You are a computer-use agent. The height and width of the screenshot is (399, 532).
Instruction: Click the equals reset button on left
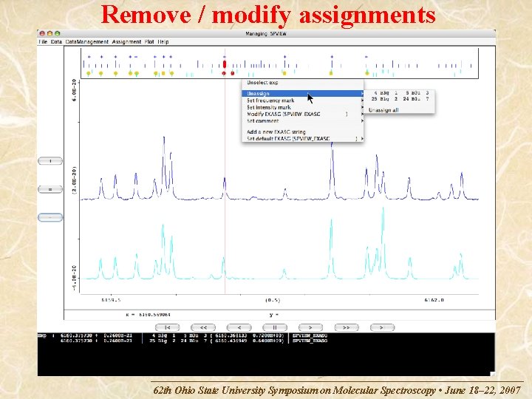pos(50,189)
